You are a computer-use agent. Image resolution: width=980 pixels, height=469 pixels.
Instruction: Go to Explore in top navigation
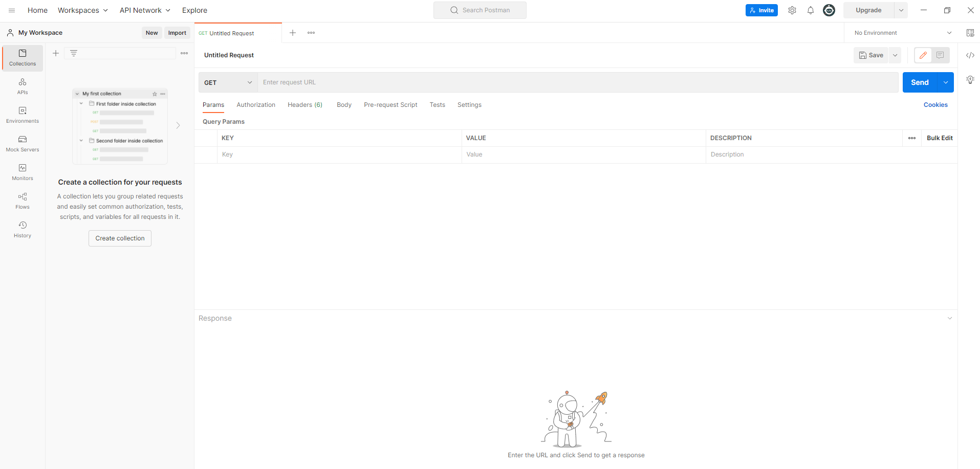click(x=194, y=10)
